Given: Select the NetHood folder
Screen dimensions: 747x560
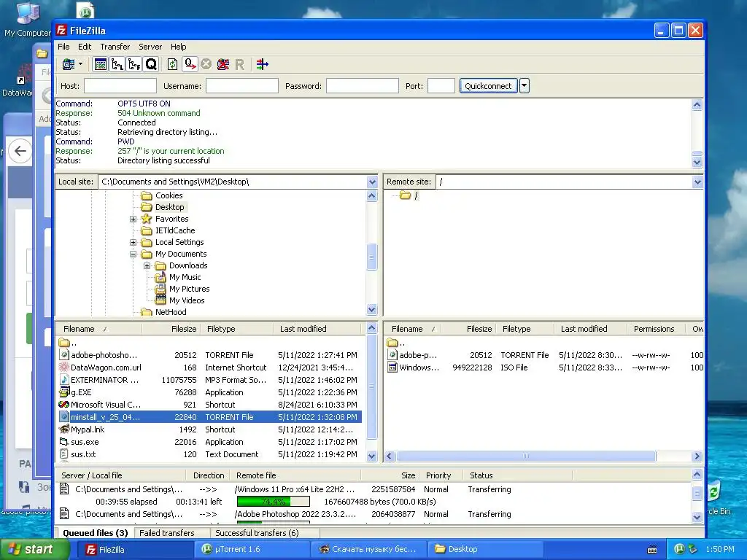Looking at the screenshot, I should tap(171, 312).
